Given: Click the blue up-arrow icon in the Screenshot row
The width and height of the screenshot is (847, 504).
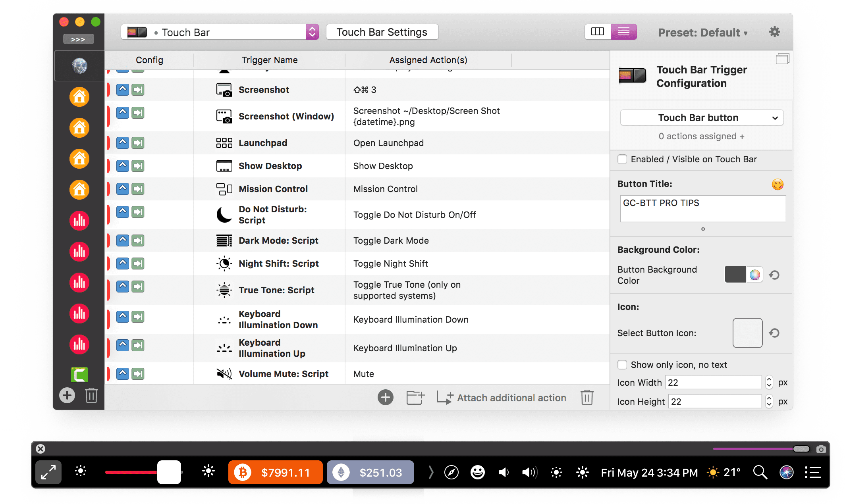Looking at the screenshot, I should point(123,90).
